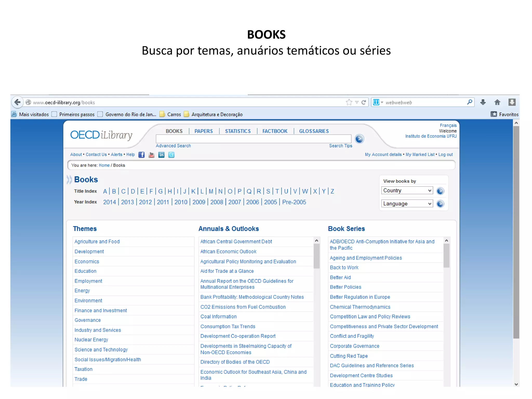Open Chemical Thermodynamics book series
532x399 pixels.
pyautogui.click(x=360, y=307)
